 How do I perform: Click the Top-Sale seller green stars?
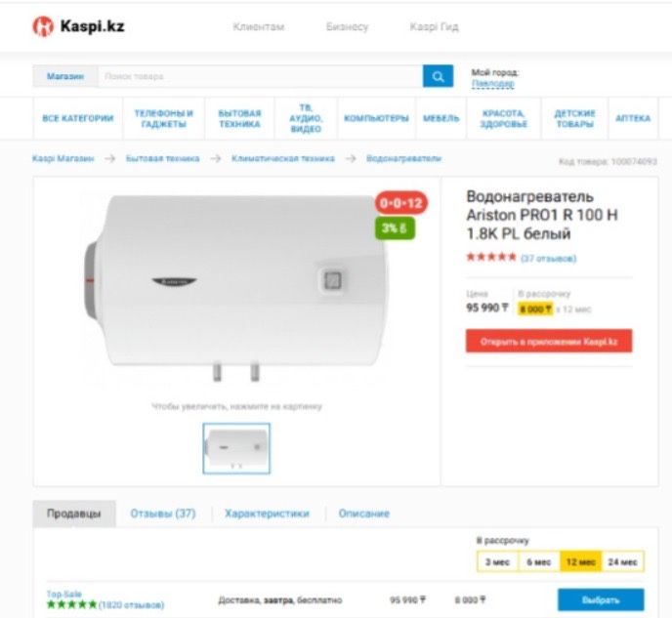(71, 604)
